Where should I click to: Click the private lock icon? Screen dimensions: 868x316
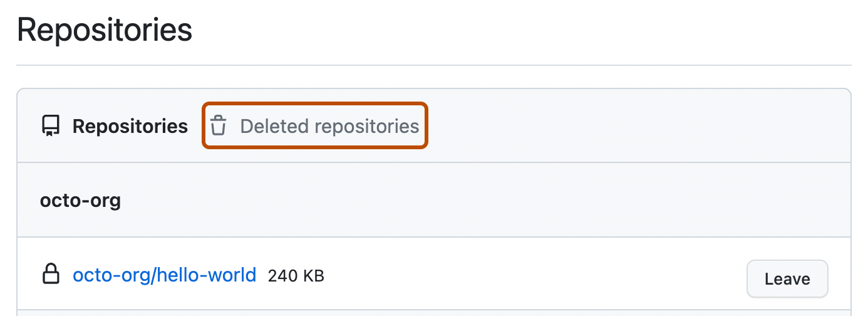(50, 275)
